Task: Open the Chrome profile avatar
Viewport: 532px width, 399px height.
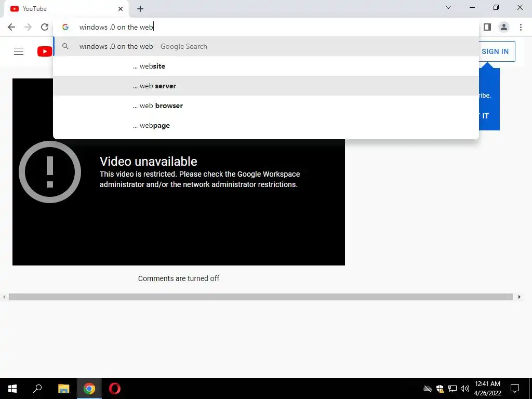Action: click(x=504, y=27)
